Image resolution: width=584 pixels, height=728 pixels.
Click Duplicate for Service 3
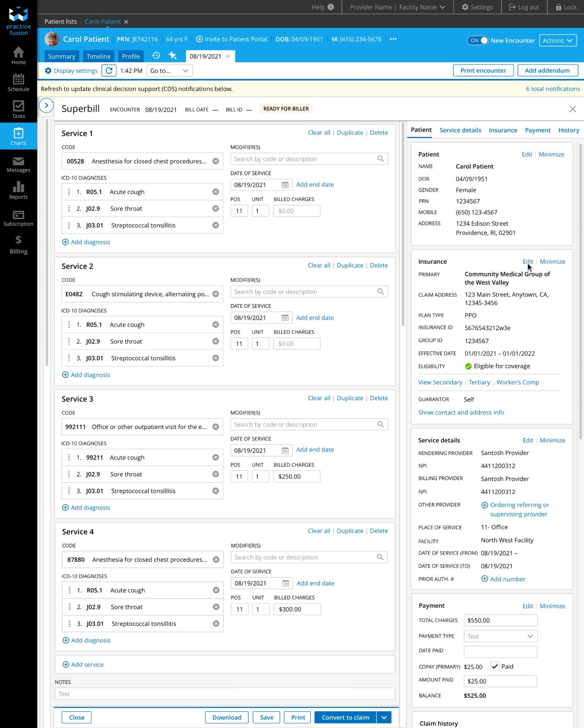(350, 398)
